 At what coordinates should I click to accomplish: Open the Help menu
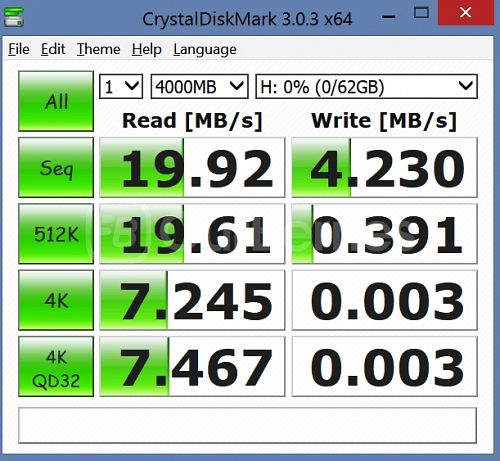click(x=147, y=49)
